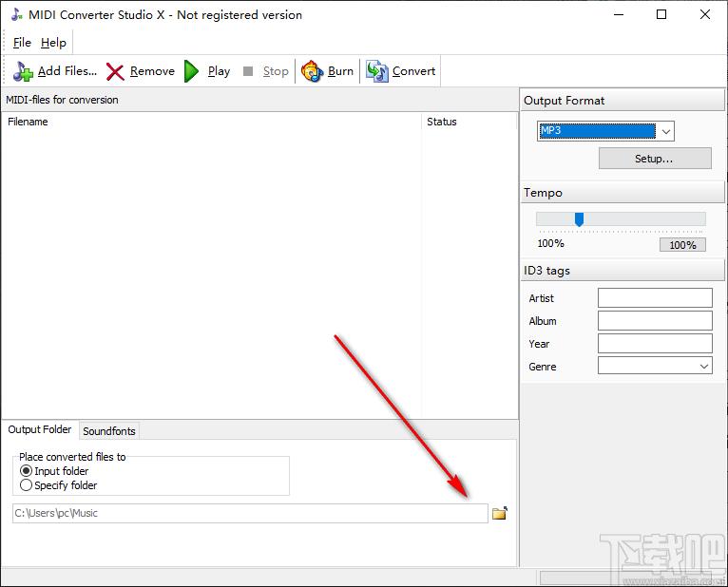Open the Genre dropdown list
This screenshot has width=728, height=587.
(704, 366)
